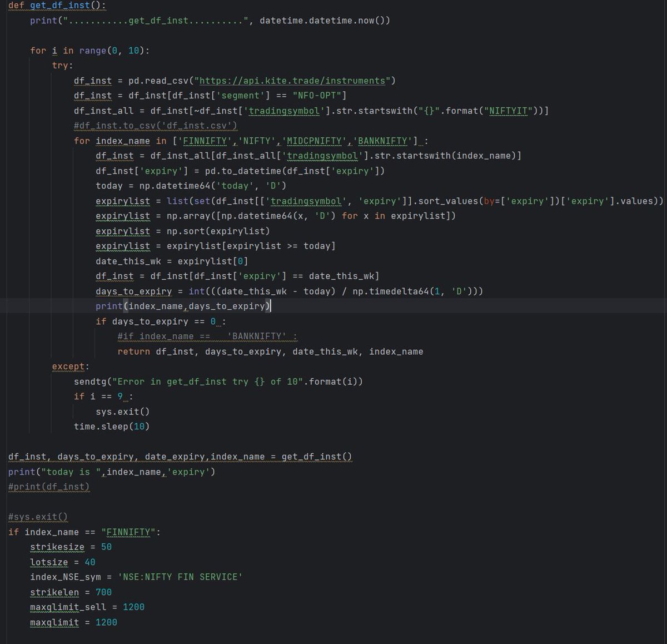Click print(index_name,days_to_expiry) line

click(183, 306)
